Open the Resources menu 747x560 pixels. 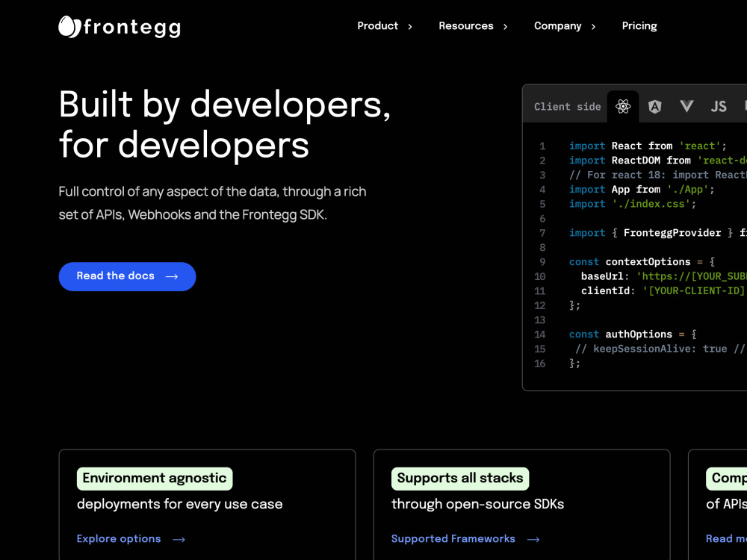[466, 25]
